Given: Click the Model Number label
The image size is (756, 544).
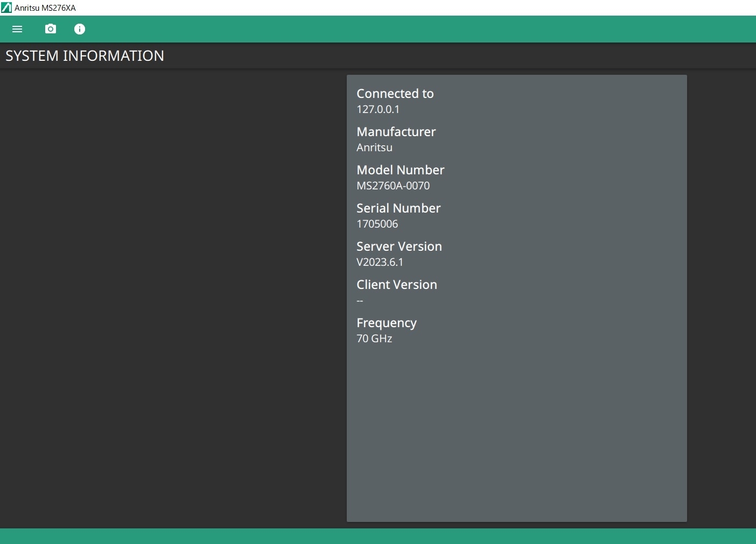Looking at the screenshot, I should [x=401, y=170].
